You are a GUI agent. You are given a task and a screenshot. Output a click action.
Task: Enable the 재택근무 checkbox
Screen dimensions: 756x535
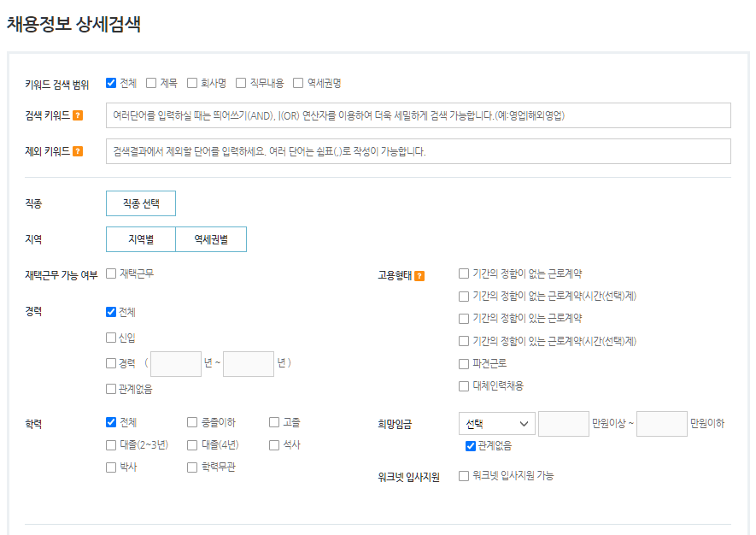point(111,273)
